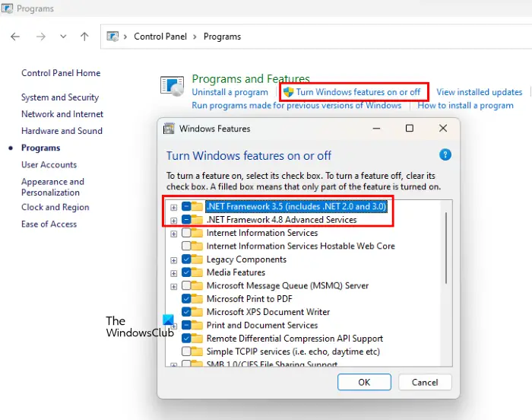Enable Internet Information Services Hostable Web Core
532x420 pixels.
[x=186, y=246]
